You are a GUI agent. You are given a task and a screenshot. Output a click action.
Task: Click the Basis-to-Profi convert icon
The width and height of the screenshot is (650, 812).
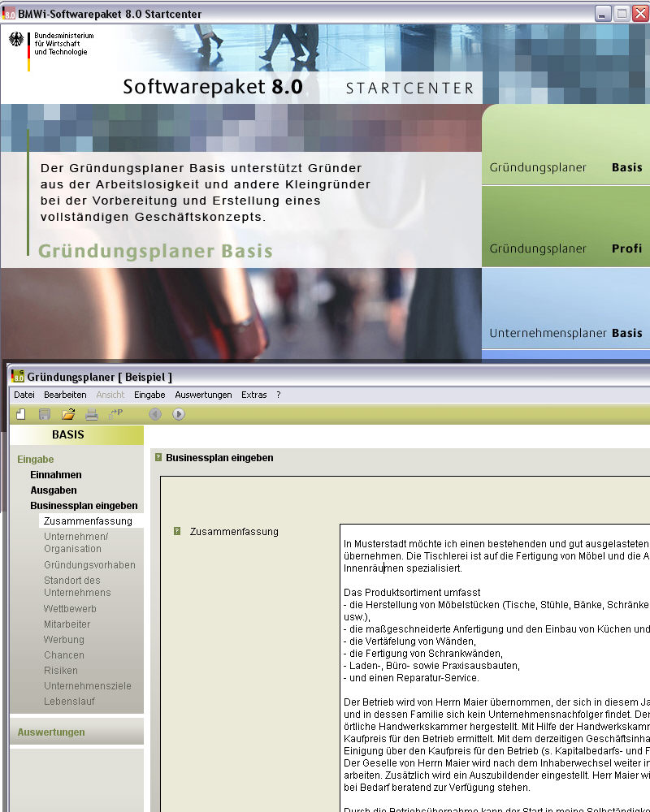click(115, 414)
